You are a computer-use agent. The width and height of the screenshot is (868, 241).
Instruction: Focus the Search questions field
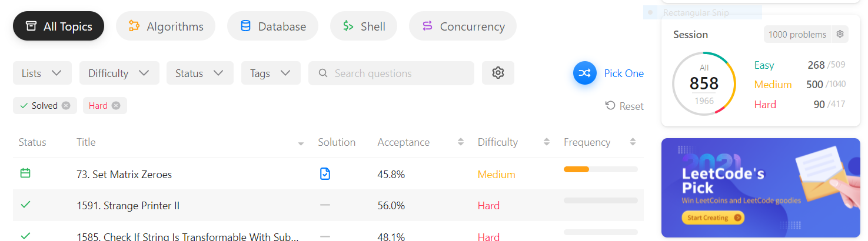pos(391,73)
